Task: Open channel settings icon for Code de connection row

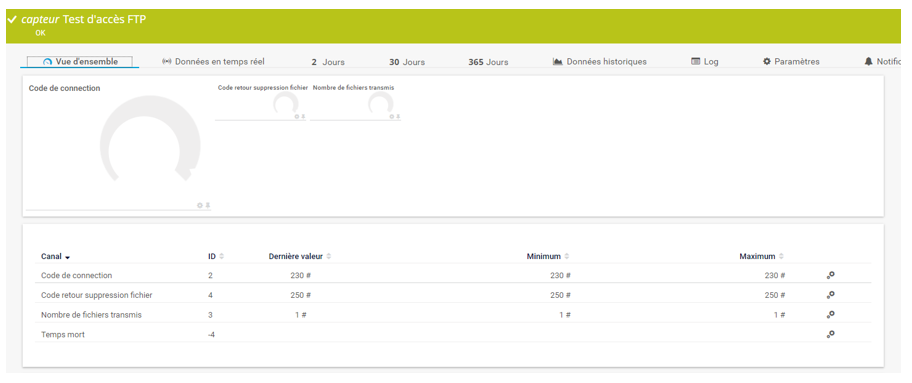Action: (x=831, y=275)
